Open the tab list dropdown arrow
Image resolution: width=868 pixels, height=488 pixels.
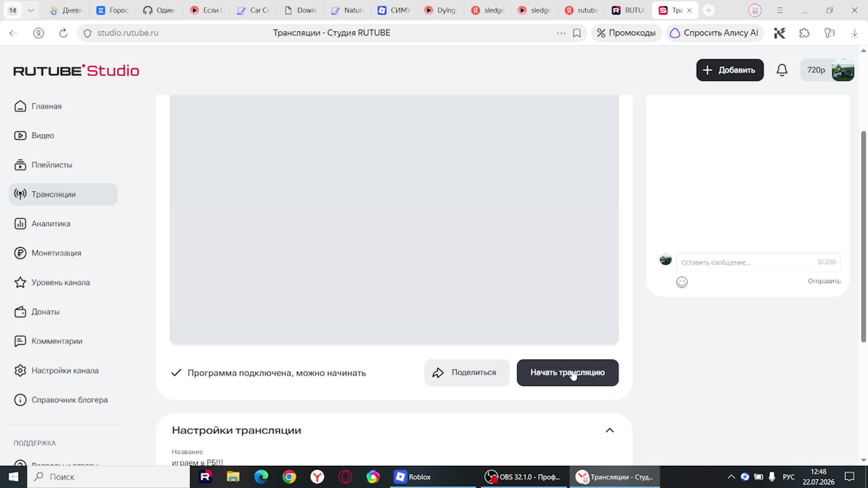31,10
